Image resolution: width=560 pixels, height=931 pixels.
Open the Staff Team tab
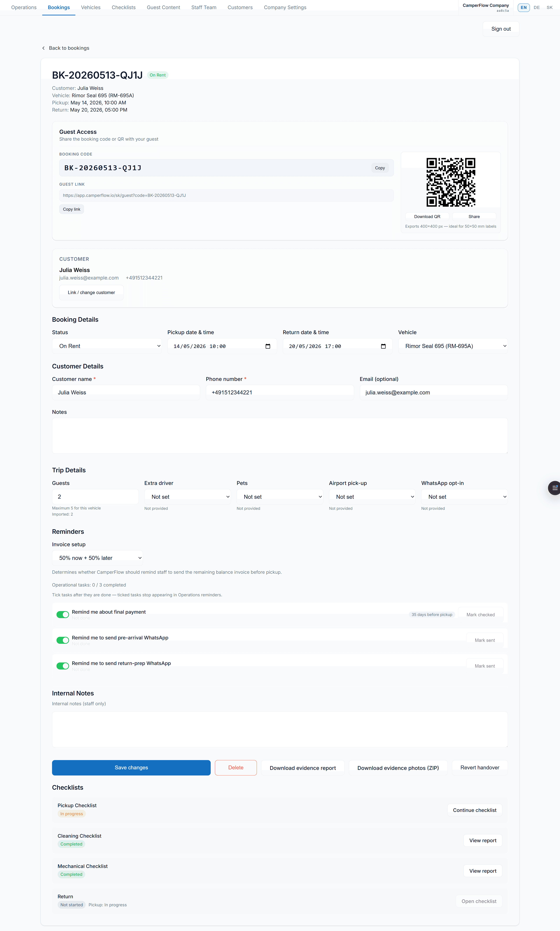pyautogui.click(x=204, y=8)
